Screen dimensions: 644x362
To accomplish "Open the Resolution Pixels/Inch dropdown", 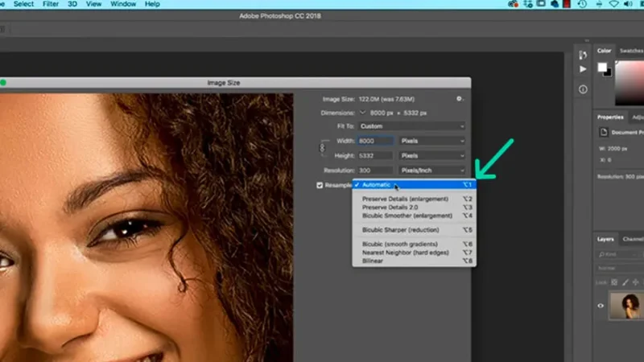I will (x=432, y=171).
